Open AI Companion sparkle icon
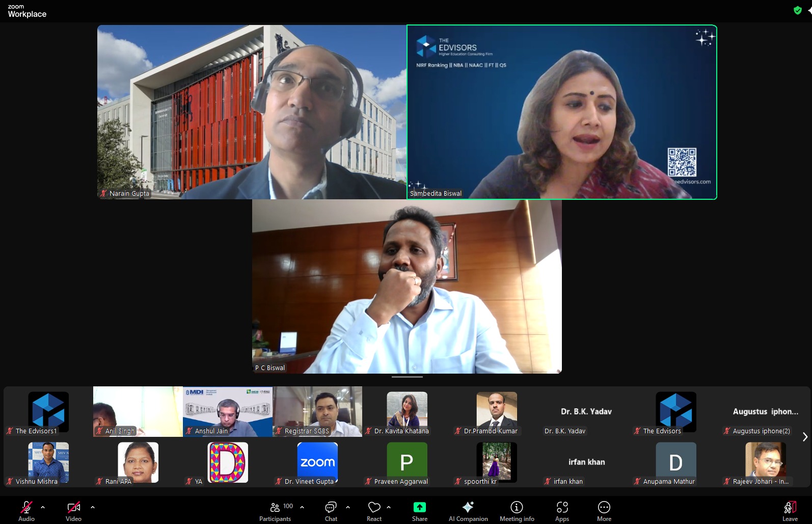 click(468, 507)
